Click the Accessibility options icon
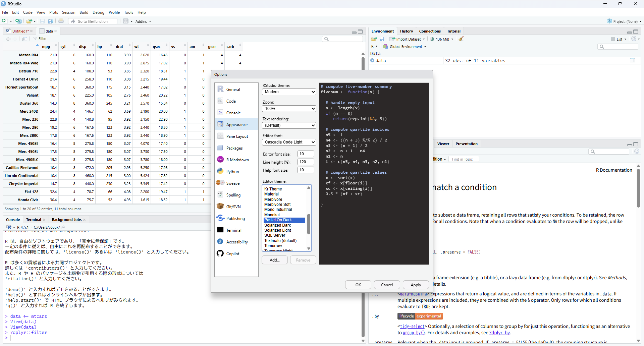This screenshot has width=644, height=346. [220, 242]
